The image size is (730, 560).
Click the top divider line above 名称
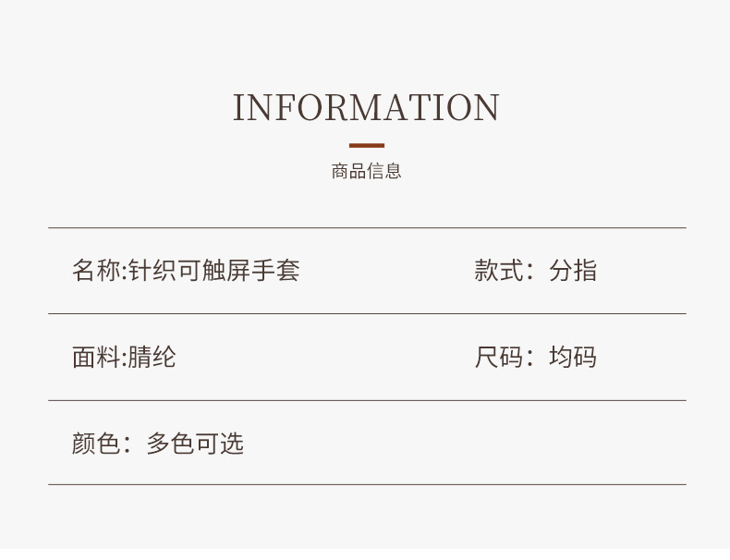tap(367, 228)
